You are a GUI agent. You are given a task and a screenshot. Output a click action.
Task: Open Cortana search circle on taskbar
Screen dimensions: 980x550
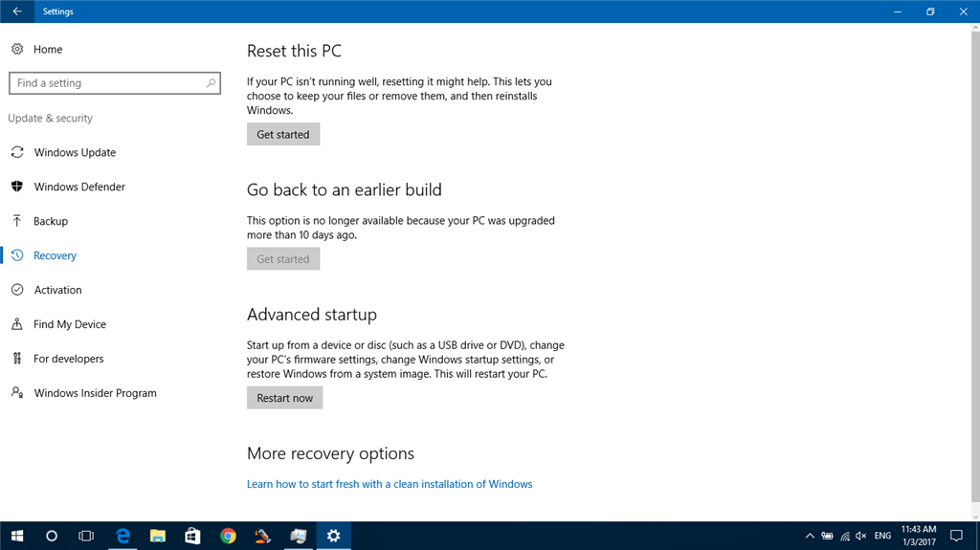pyautogui.click(x=52, y=536)
